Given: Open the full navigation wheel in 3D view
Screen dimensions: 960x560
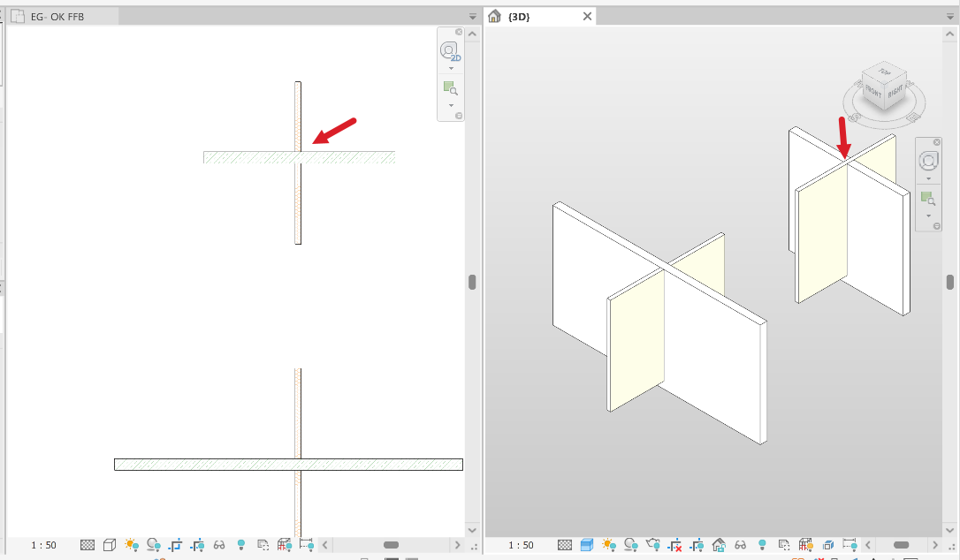Looking at the screenshot, I should (x=928, y=162).
